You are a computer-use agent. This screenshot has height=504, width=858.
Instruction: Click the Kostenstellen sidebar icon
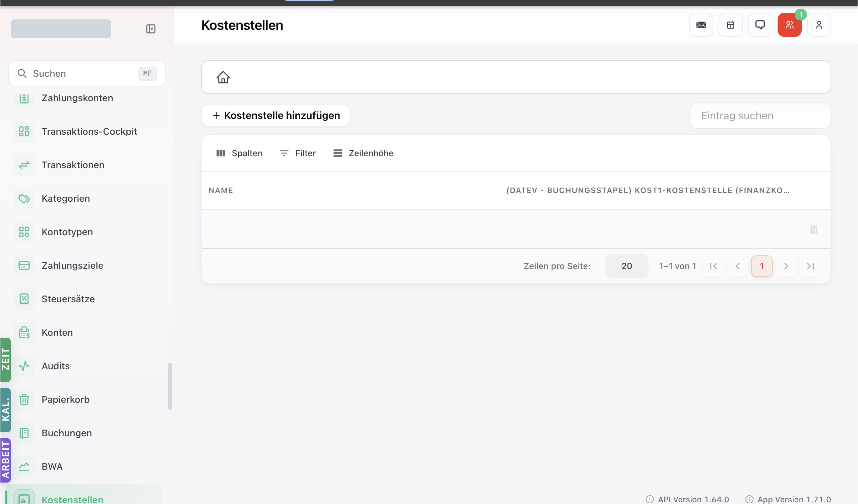24,497
